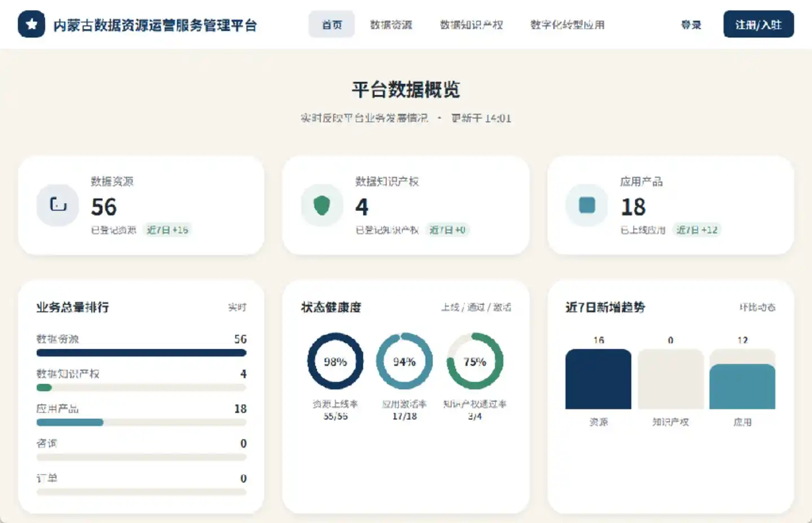Click the empty 知识产权 trend bar

click(670, 379)
